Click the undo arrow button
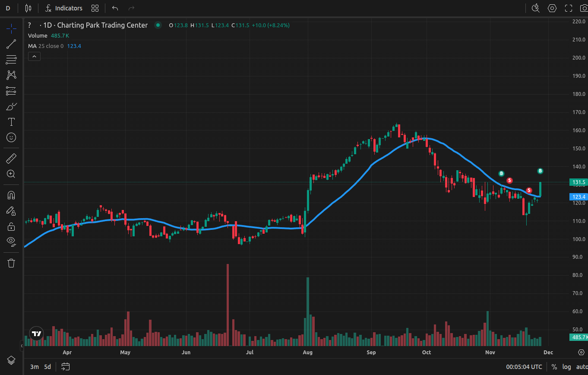Viewport: 588px width, 375px height. point(115,8)
